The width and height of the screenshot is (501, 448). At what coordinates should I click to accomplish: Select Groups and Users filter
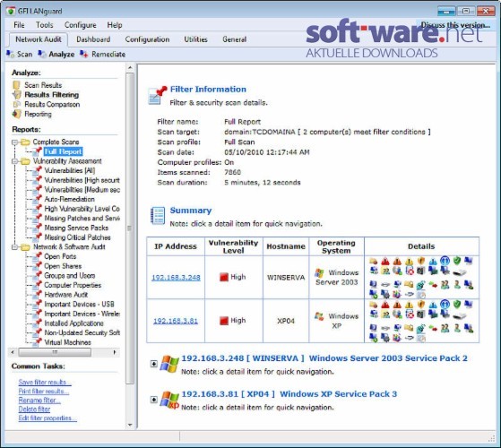(x=69, y=276)
